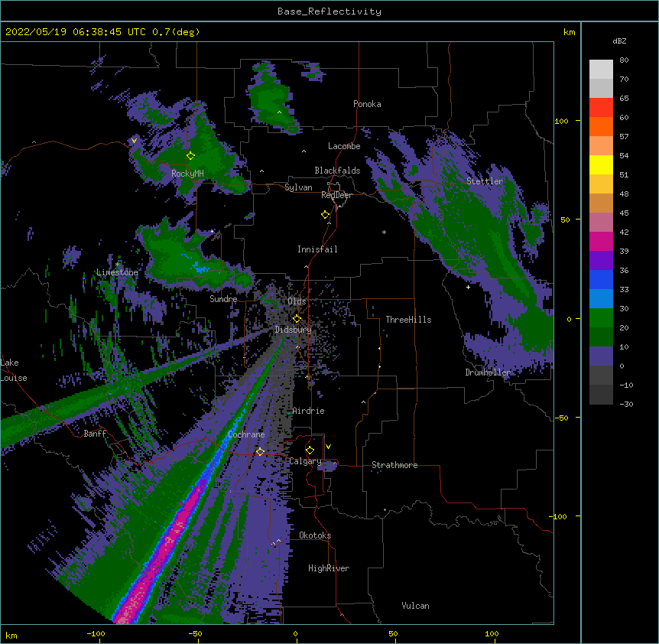Click the Drumheller label
Viewport: 659px width, 644px height.
click(488, 372)
